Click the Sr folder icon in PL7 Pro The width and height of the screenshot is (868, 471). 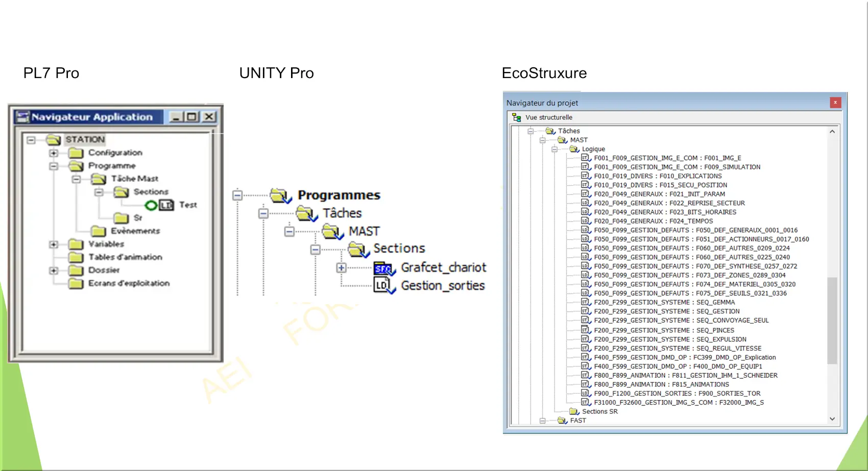pos(121,218)
